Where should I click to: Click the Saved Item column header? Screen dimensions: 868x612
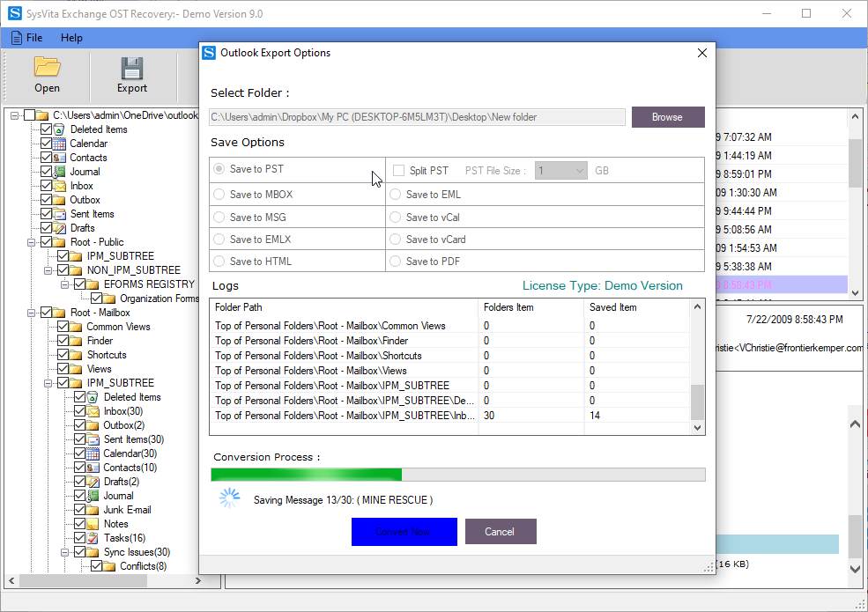coord(636,307)
